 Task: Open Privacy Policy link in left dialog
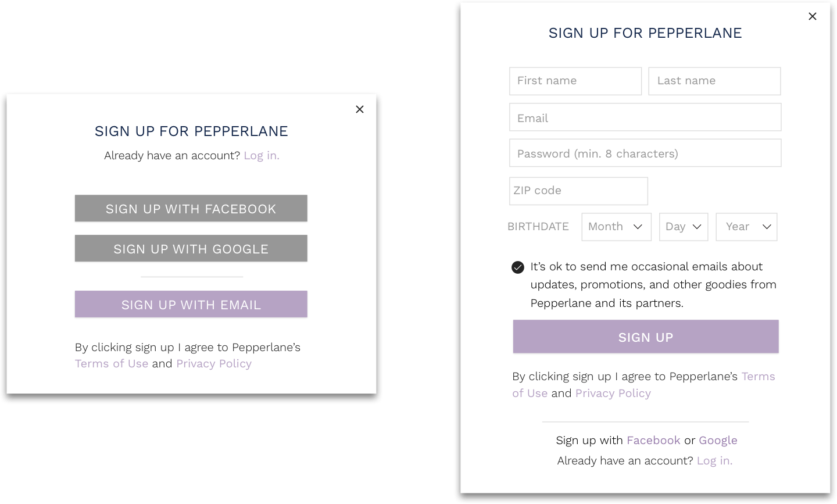(x=214, y=364)
